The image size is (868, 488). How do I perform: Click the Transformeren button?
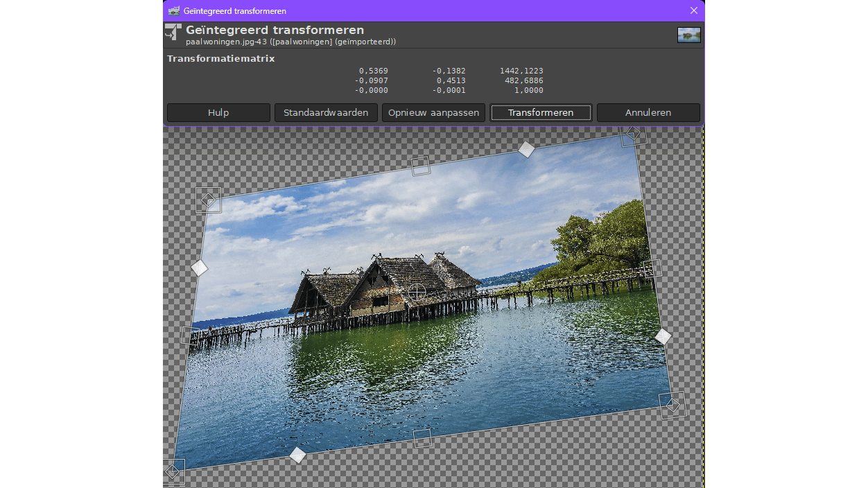click(540, 113)
